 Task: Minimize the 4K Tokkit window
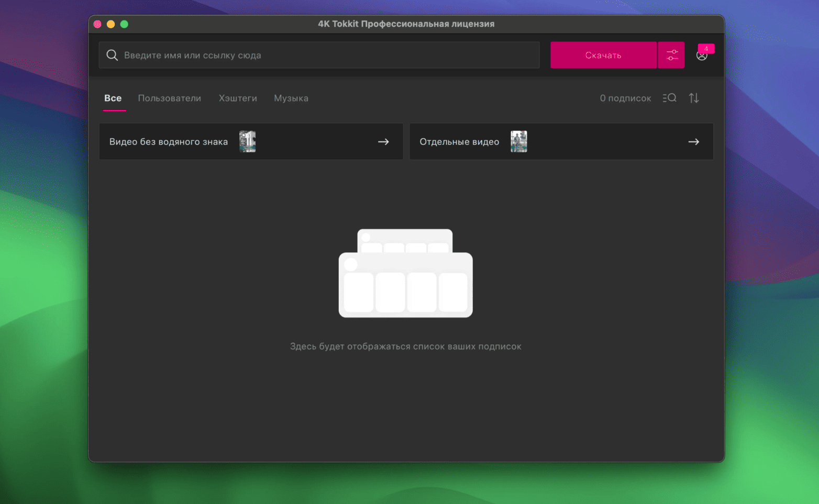(x=110, y=24)
